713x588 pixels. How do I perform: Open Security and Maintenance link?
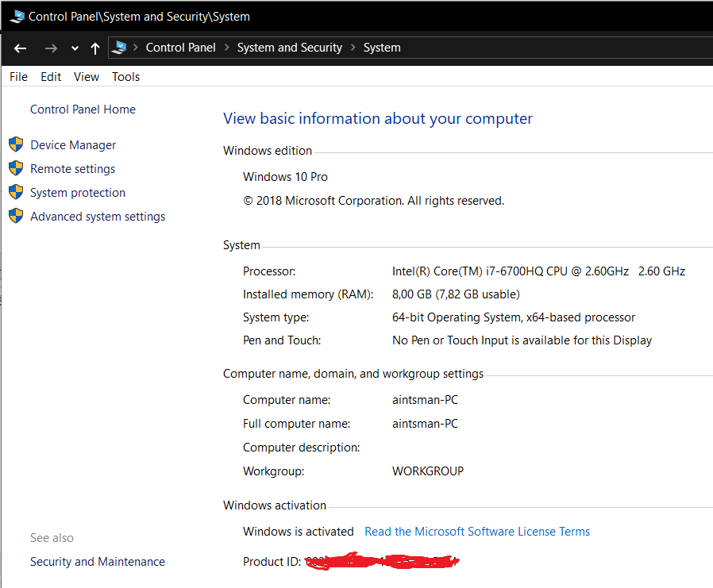pyautogui.click(x=98, y=562)
